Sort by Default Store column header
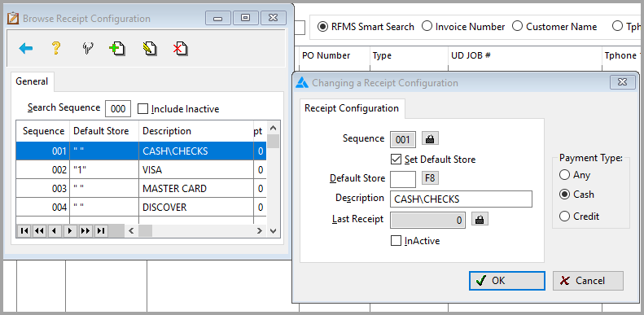Image resolution: width=644 pixels, height=315 pixels. [104, 131]
